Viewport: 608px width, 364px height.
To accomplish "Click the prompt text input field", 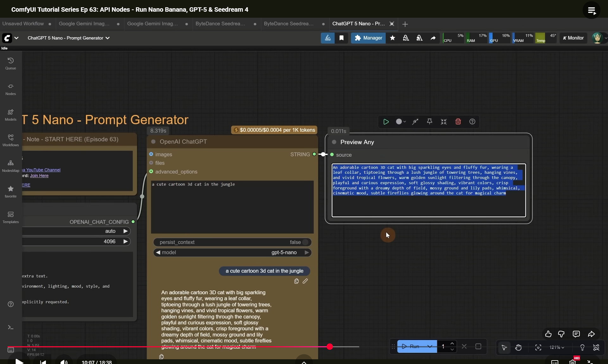I will click(x=232, y=207).
